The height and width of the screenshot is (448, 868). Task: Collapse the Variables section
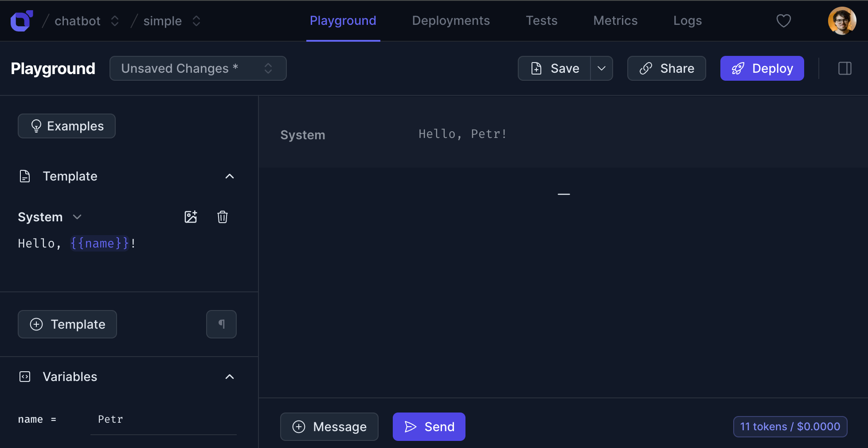coord(230,377)
